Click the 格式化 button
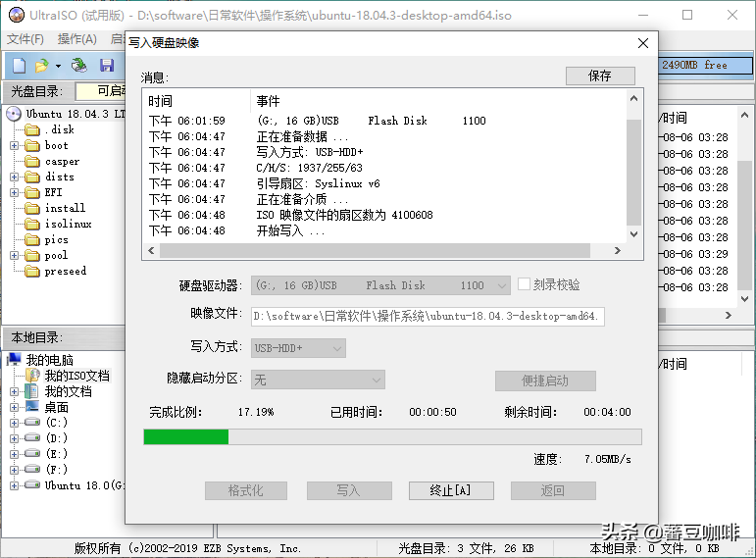Screen dimensions: 756x558 click(246, 491)
